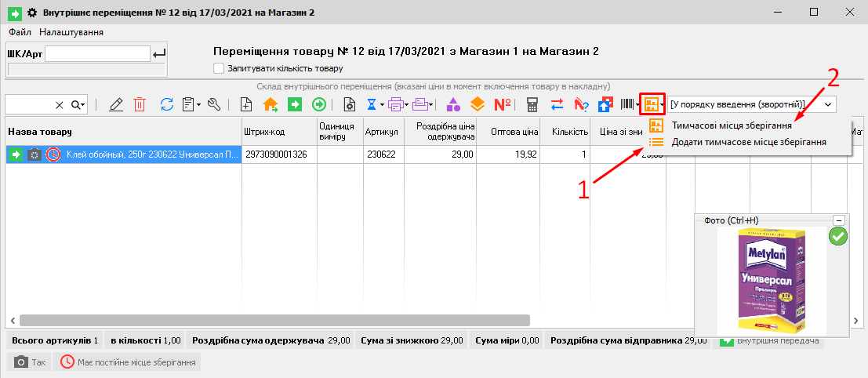Click the orange house with arrow icon
Image resolution: width=868 pixels, height=378 pixels.
[271, 104]
